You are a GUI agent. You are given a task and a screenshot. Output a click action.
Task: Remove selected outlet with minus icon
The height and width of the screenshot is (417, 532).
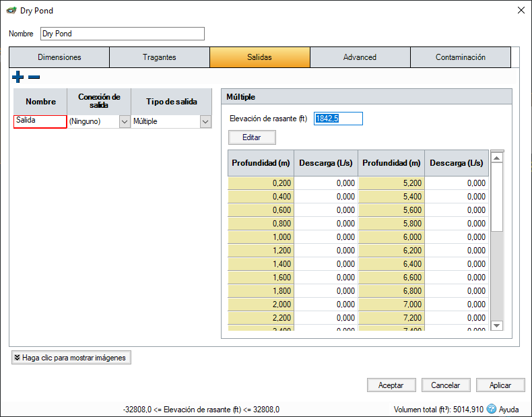pyautogui.click(x=34, y=77)
